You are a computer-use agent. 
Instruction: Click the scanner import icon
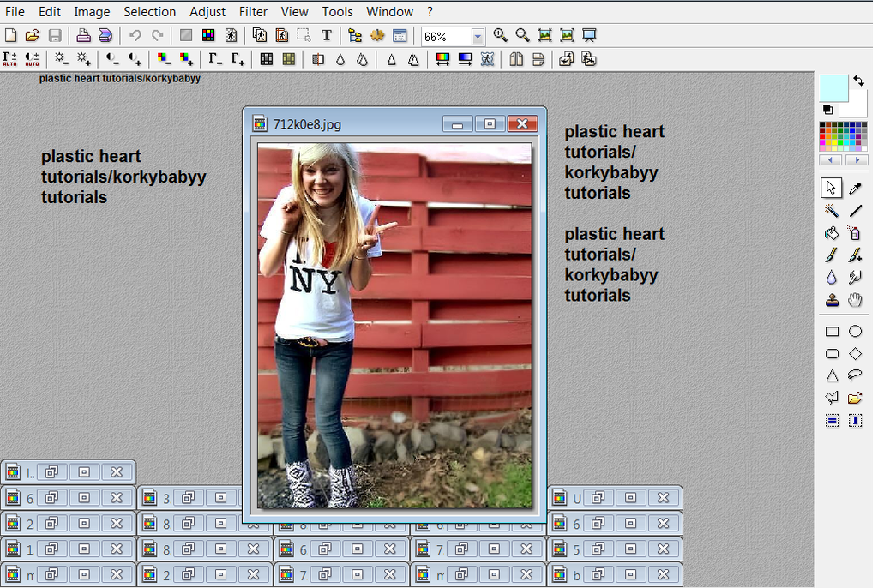pos(105,35)
